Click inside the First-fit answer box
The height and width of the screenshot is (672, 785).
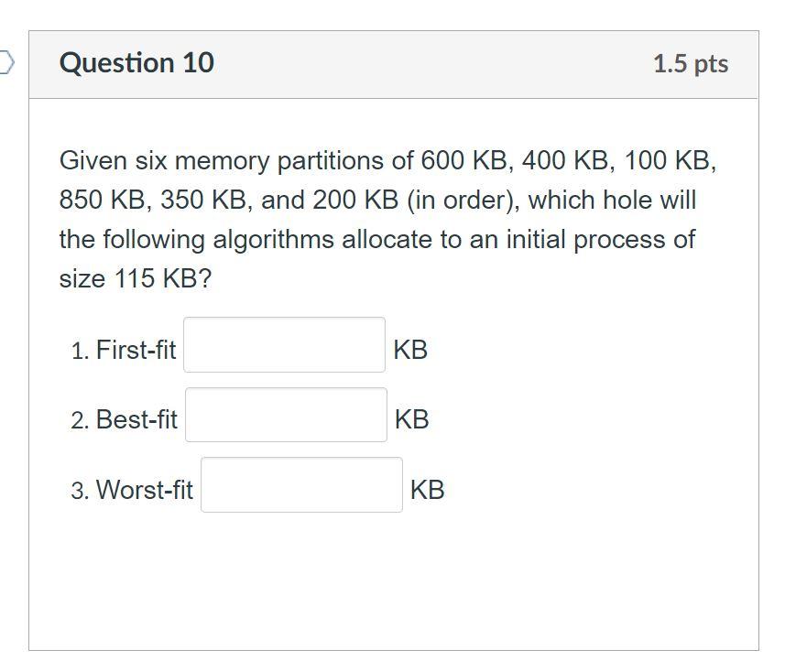[283, 346]
